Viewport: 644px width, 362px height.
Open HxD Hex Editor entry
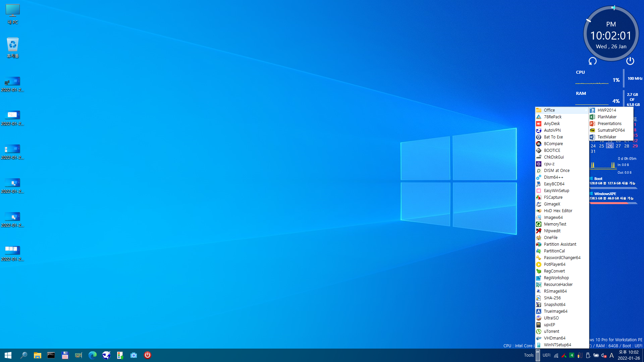pyautogui.click(x=562, y=211)
